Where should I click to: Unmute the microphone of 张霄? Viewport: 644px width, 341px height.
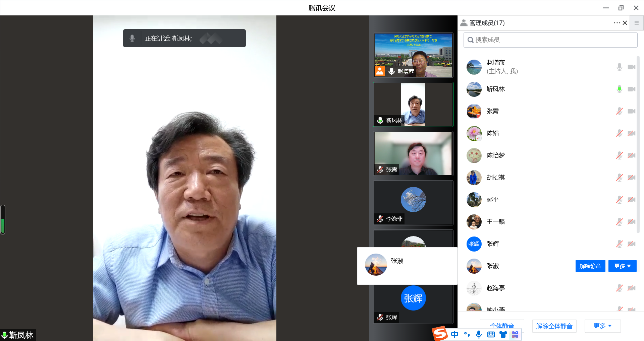click(x=620, y=111)
